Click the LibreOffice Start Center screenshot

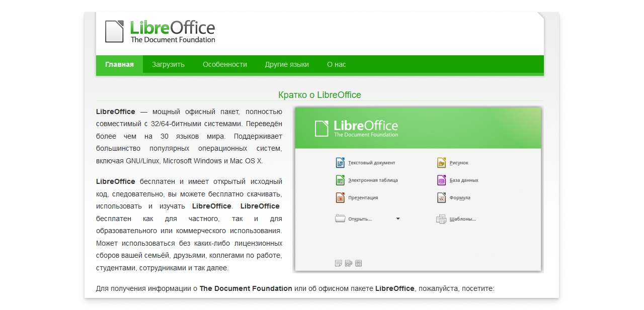(418, 189)
